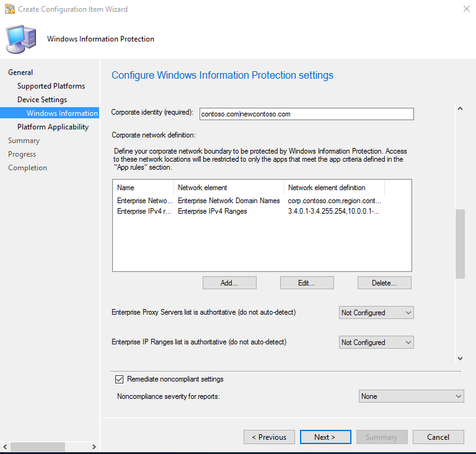Go to Supported Platforms step
This screenshot has width=476, height=454.
click(51, 86)
